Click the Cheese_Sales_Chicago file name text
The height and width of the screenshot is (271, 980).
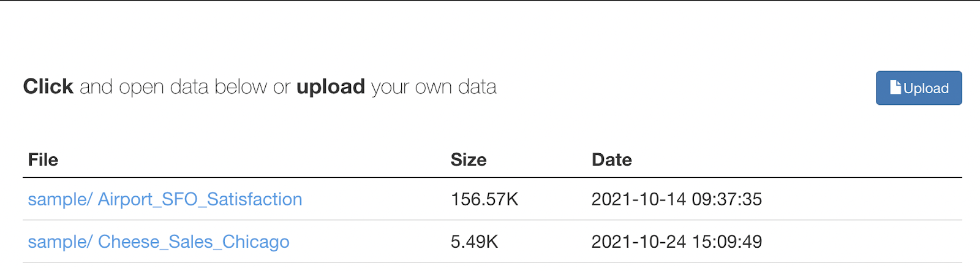point(194,242)
